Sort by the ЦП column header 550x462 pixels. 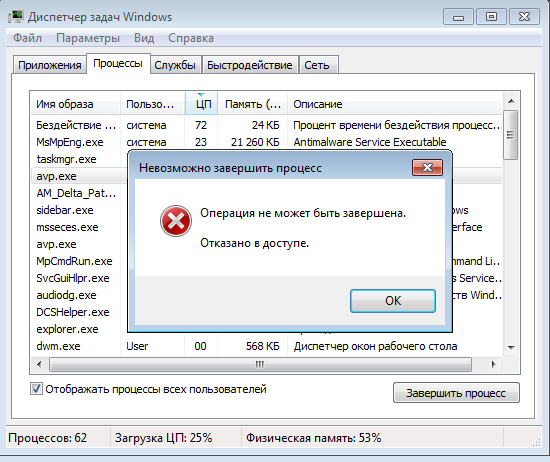[x=202, y=103]
